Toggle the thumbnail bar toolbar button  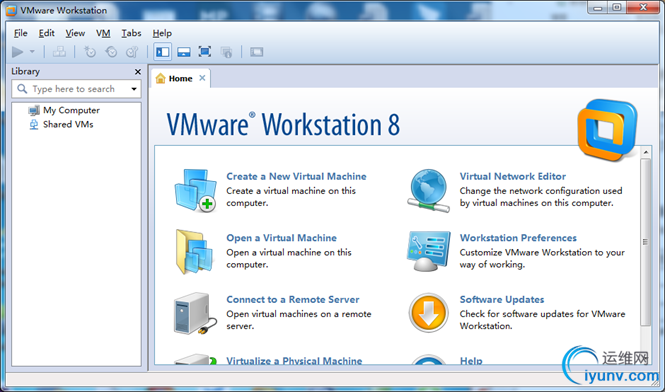[x=184, y=52]
